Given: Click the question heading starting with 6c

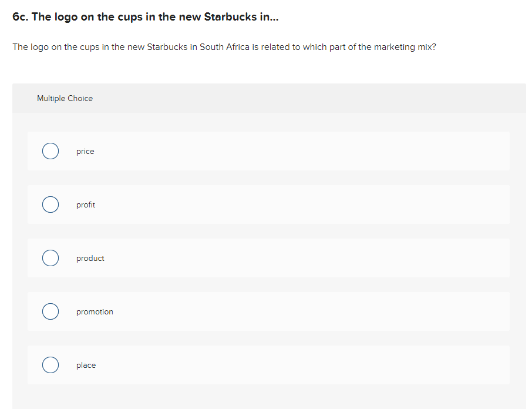Looking at the screenshot, I should tap(145, 16).
